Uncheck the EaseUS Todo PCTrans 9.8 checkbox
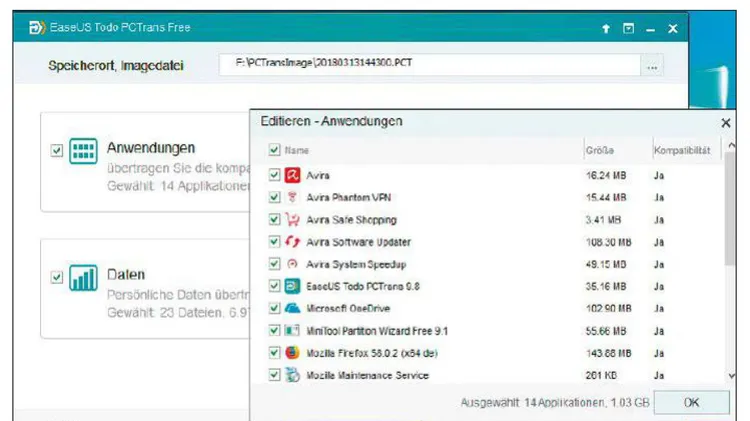 click(x=274, y=286)
